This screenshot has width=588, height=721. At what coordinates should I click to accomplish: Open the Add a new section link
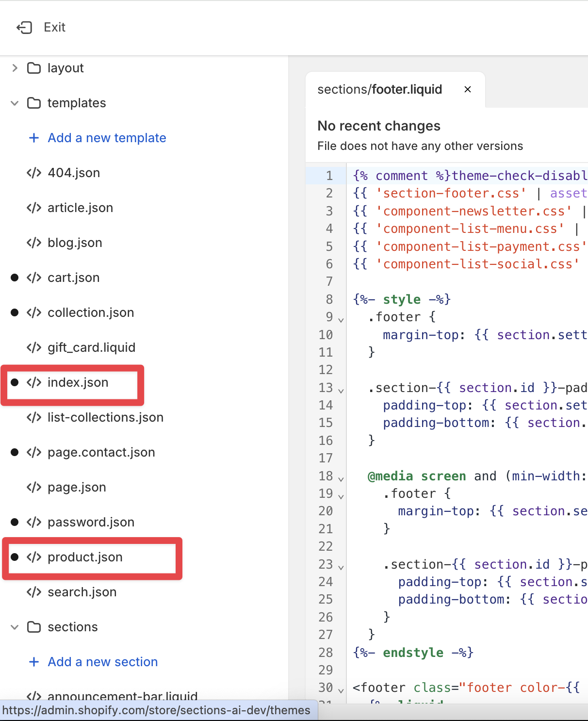pos(102,662)
